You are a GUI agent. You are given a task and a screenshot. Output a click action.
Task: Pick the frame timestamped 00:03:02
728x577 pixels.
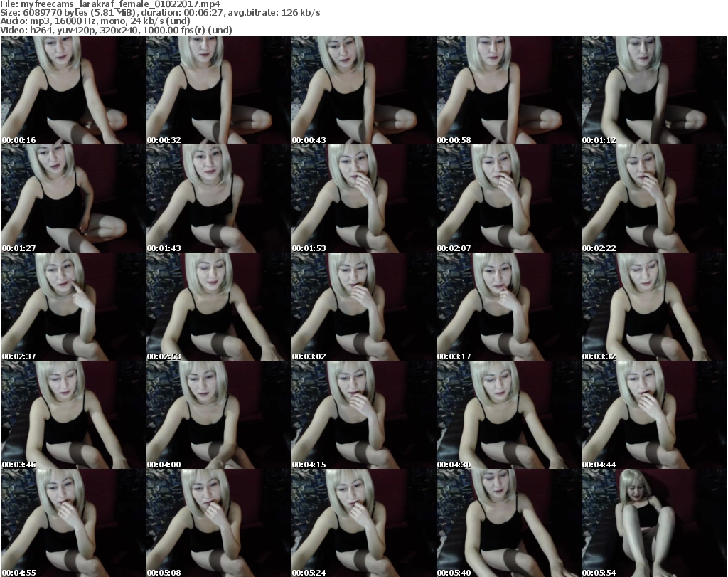click(363, 307)
